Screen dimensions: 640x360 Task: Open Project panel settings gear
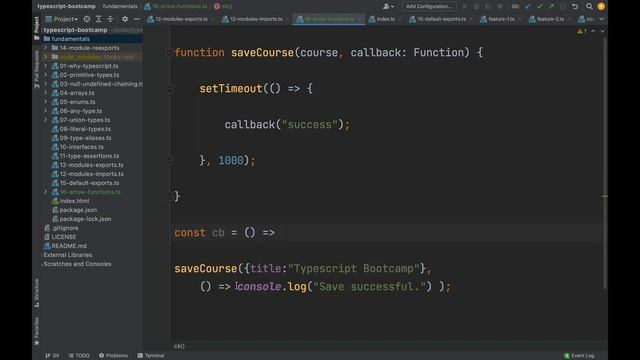tap(125, 19)
